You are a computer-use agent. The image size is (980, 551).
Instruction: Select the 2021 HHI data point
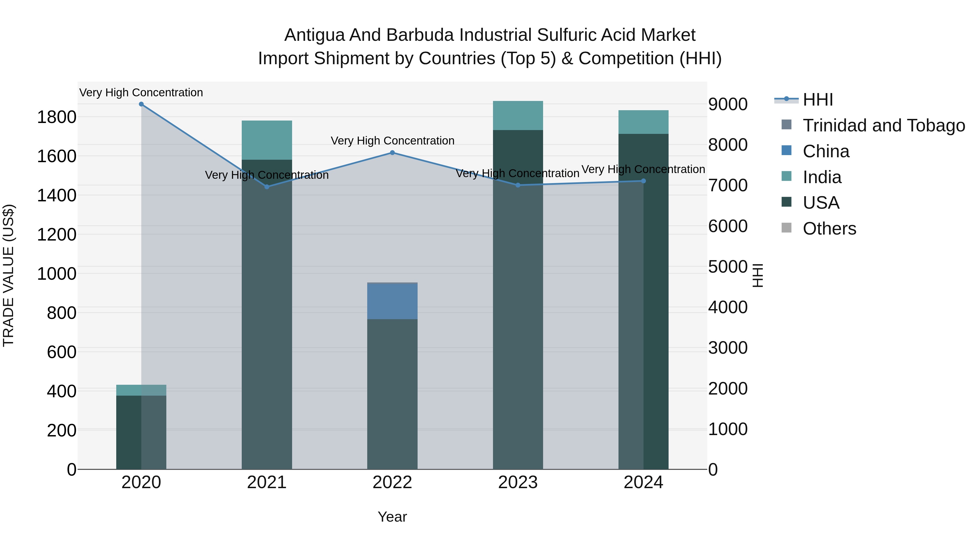(x=267, y=187)
